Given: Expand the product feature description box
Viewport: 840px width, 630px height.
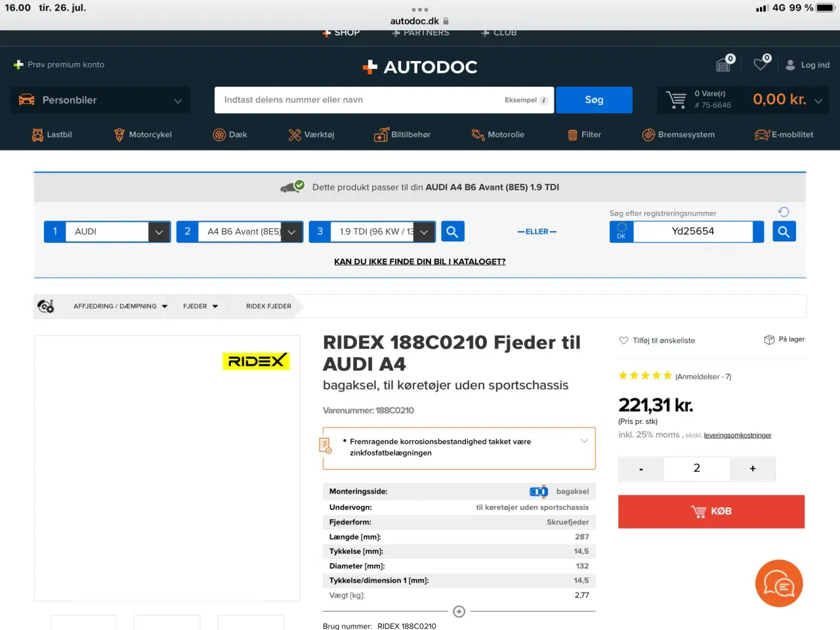Looking at the screenshot, I should (x=584, y=441).
